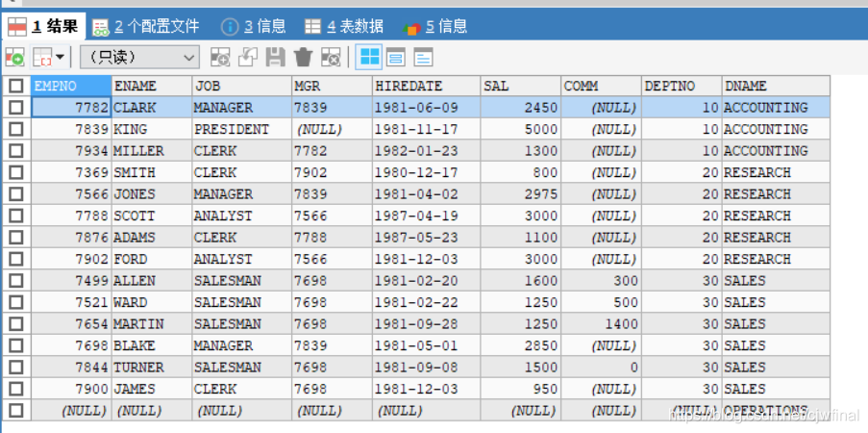
Task: Select the salary cell 2975
Action: click(520, 194)
